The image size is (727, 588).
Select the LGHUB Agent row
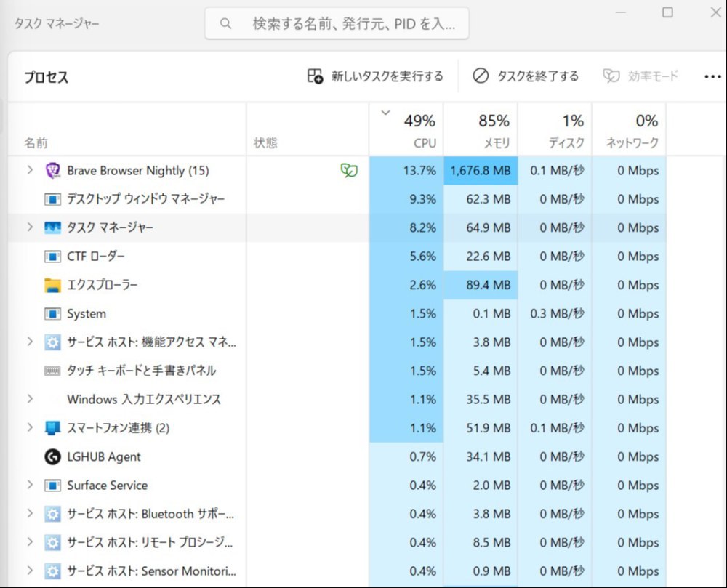pos(337,457)
